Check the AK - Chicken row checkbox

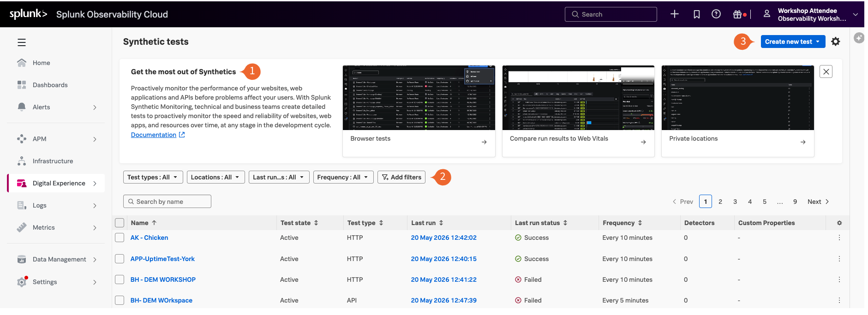[x=120, y=238]
